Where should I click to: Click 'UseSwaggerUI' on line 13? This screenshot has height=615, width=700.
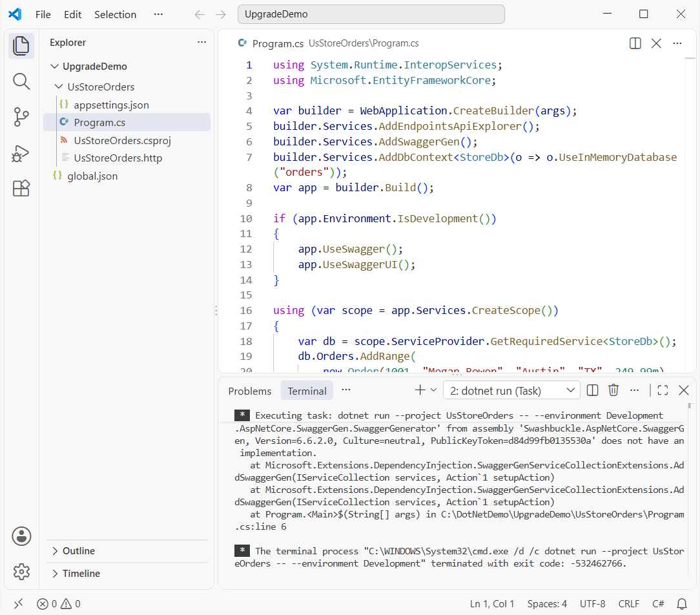pyautogui.click(x=360, y=265)
